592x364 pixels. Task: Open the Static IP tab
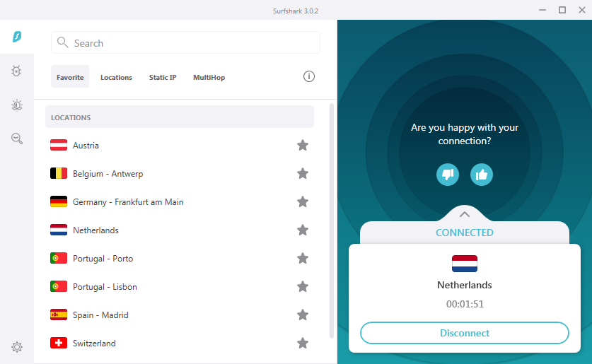163,77
